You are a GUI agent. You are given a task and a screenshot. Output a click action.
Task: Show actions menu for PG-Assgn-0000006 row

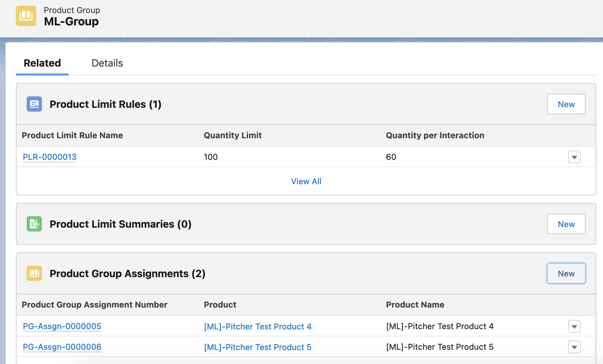coord(574,347)
